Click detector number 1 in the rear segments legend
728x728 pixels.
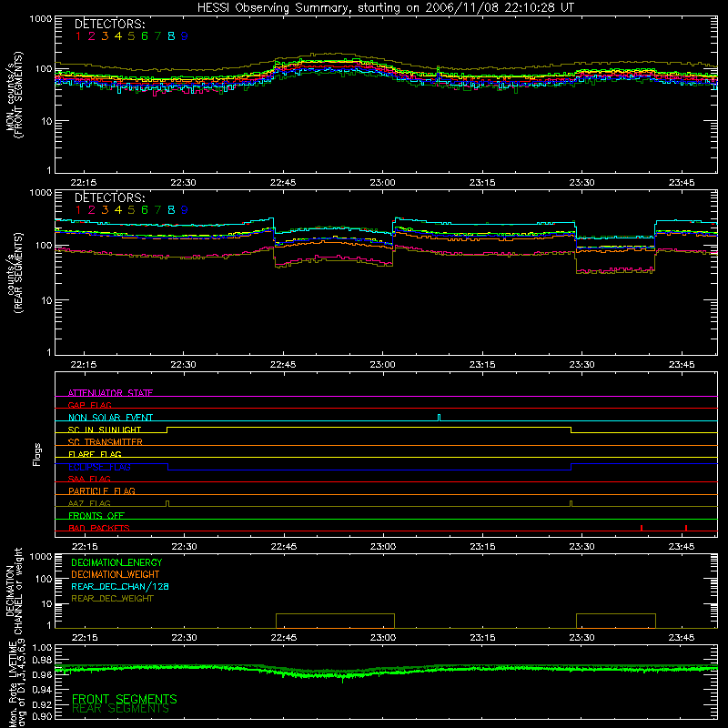pyautogui.click(x=78, y=210)
